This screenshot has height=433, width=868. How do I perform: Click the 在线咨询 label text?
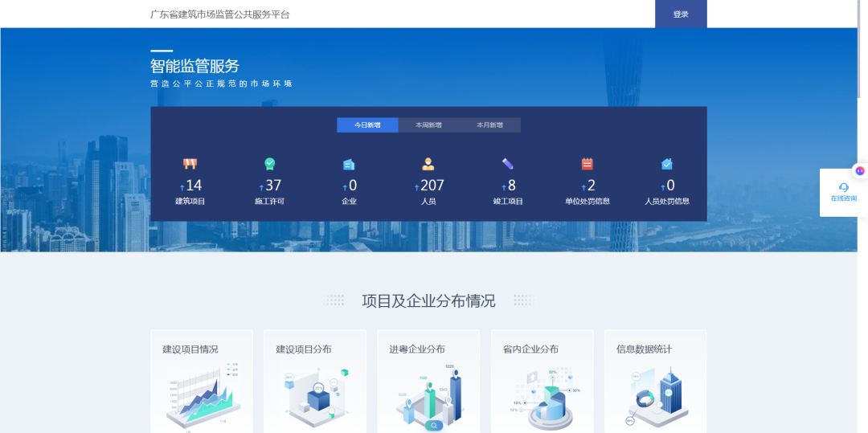(x=844, y=198)
